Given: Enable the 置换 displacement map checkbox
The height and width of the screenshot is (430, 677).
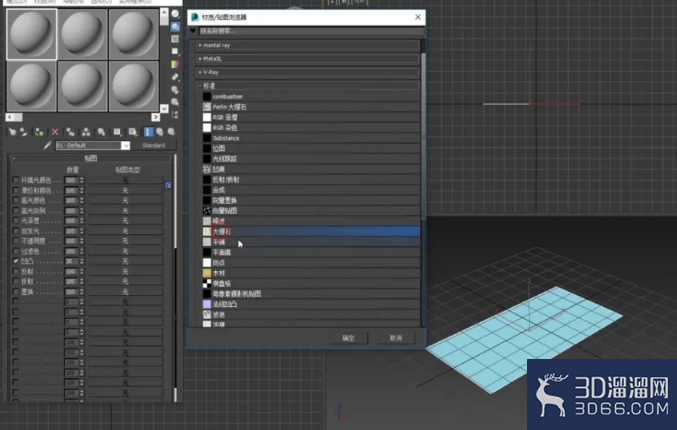Looking at the screenshot, I should point(16,292).
